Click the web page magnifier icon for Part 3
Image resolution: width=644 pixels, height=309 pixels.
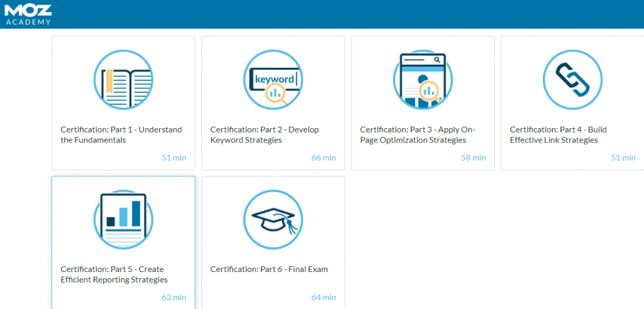tap(423, 79)
